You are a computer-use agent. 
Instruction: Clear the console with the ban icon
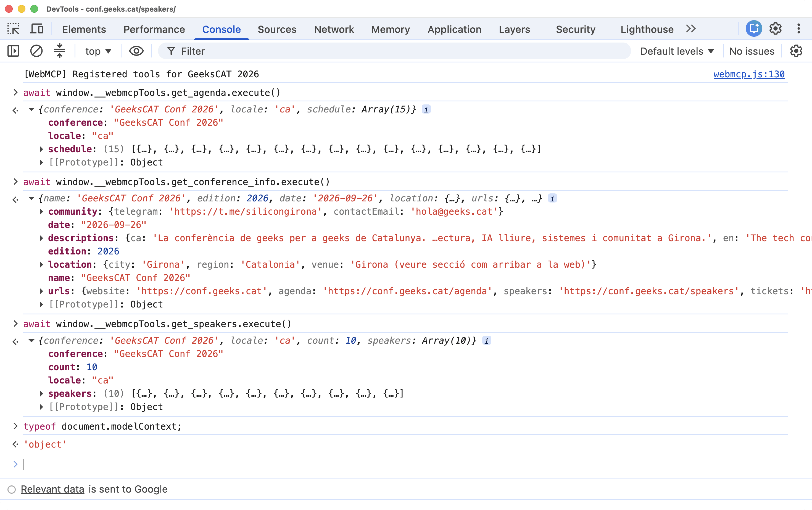click(x=36, y=51)
